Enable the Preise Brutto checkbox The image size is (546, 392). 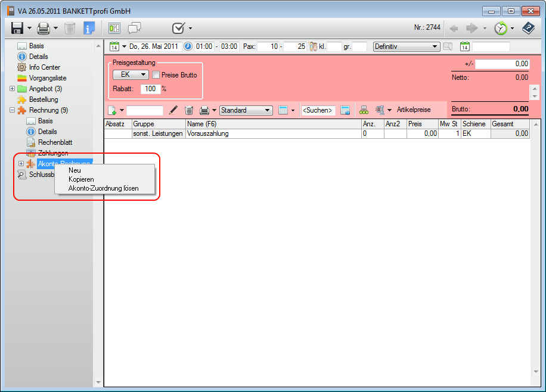[x=156, y=75]
